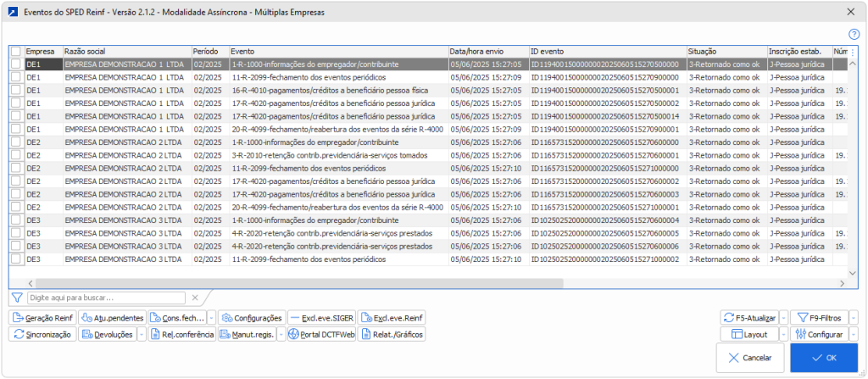Start Sincronização
Viewport: 868px width, 379px height.
click(x=42, y=335)
